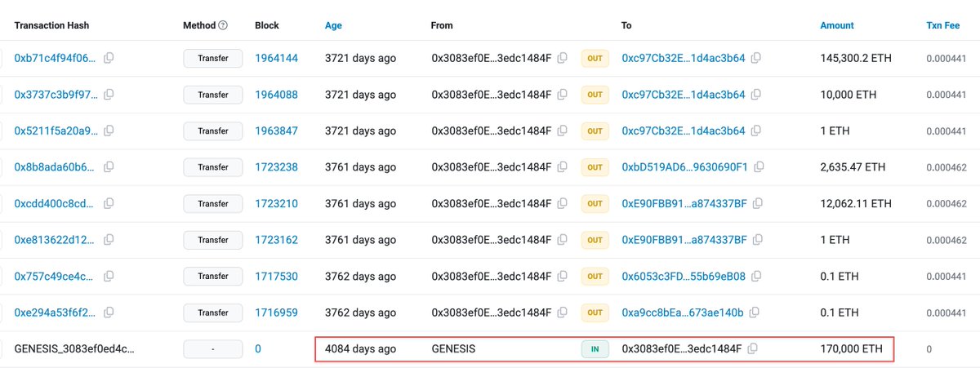Viewport: 980px width, 368px height.
Task: Copy transaction hash 0x3737c3b9f97
Action: (x=109, y=95)
